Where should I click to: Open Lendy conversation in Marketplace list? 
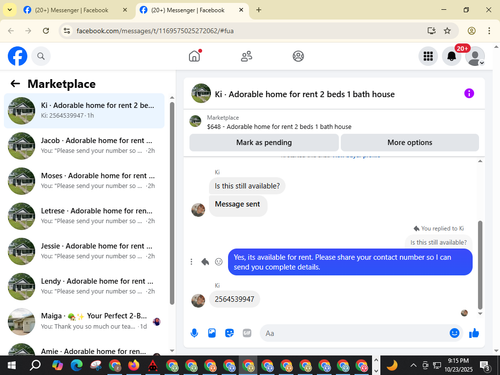84,286
